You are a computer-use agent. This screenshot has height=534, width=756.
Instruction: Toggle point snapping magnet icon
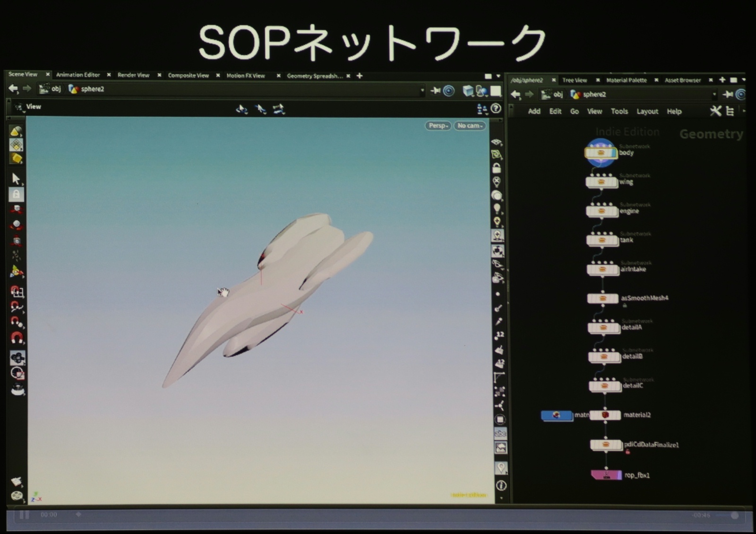pyautogui.click(x=17, y=322)
